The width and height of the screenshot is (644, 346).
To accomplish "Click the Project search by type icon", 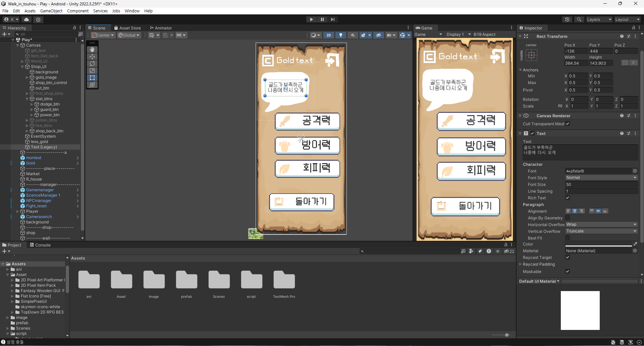I will pyautogui.click(x=471, y=251).
